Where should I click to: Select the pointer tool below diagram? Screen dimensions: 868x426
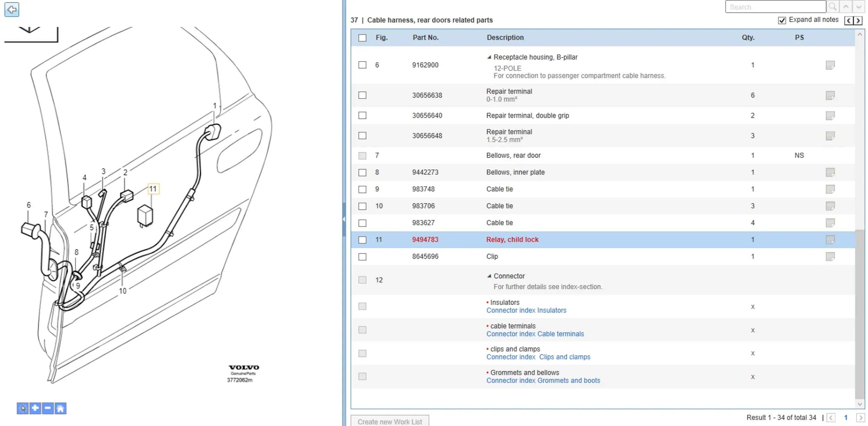point(23,408)
